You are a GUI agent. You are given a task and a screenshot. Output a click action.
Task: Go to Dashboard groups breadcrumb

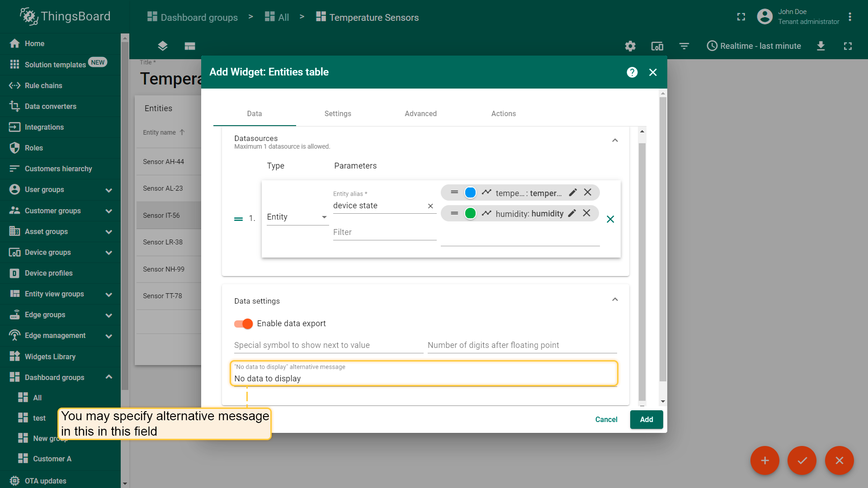coord(193,17)
